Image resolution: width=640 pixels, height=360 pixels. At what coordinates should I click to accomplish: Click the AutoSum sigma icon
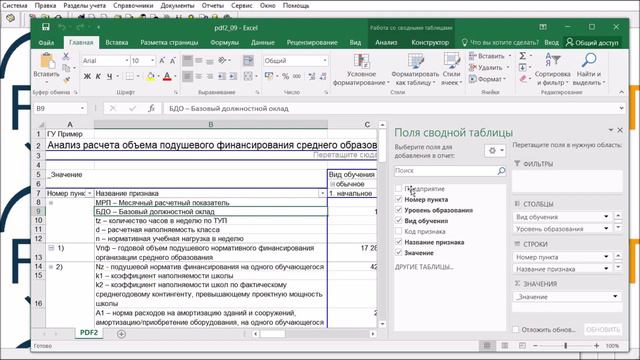(522, 56)
